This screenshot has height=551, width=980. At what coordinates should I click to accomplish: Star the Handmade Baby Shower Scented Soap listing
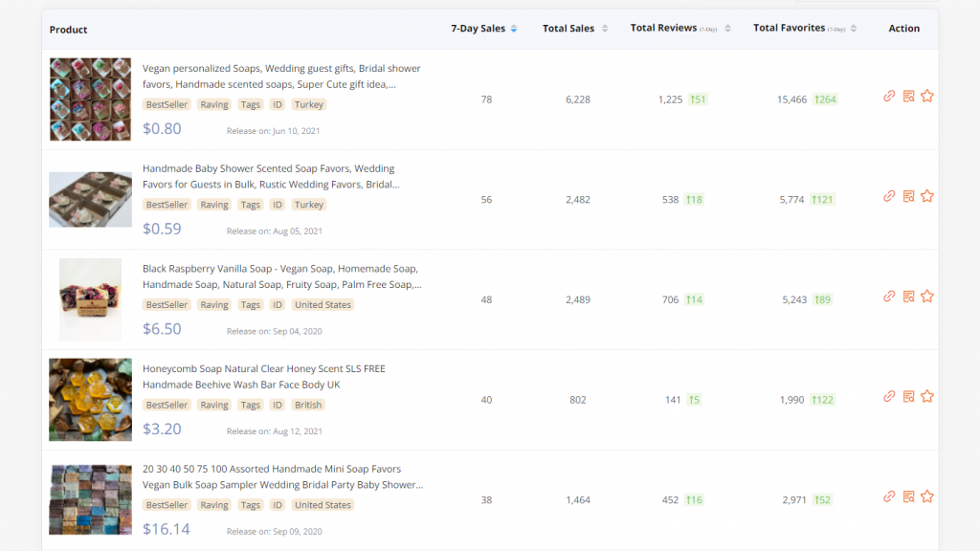pos(926,196)
